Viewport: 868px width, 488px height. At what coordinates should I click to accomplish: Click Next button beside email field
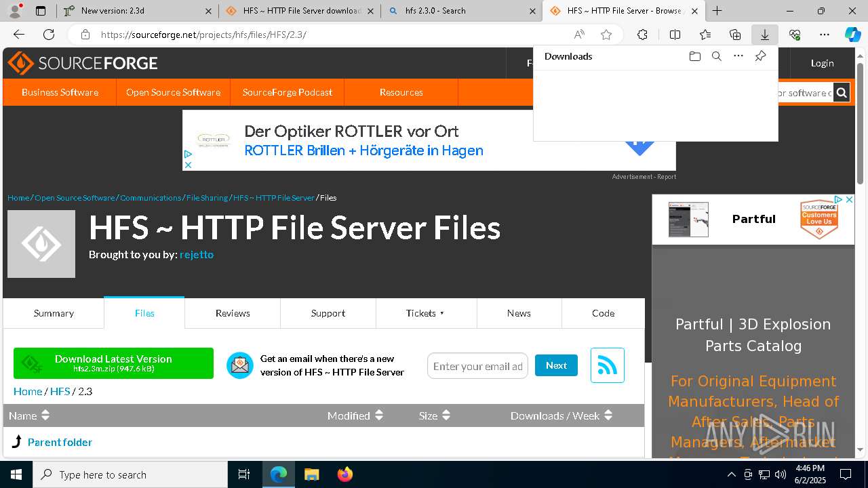[x=556, y=365]
